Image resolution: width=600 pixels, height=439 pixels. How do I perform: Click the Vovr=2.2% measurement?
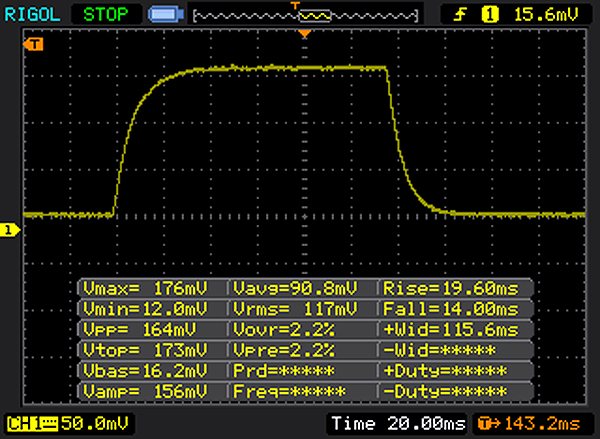coord(284,329)
